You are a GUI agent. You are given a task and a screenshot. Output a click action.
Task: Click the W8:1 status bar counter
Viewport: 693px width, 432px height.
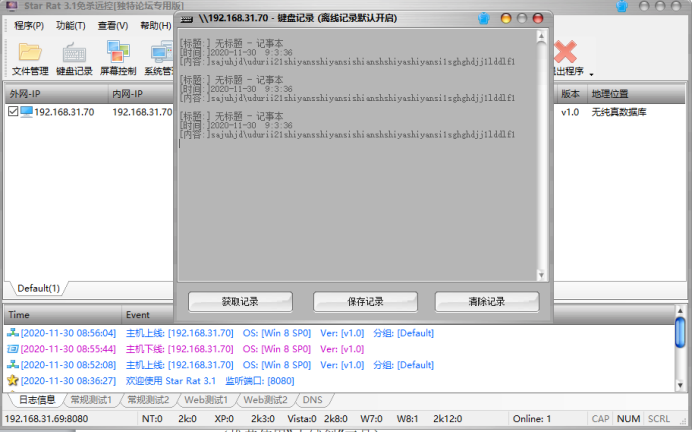407,419
